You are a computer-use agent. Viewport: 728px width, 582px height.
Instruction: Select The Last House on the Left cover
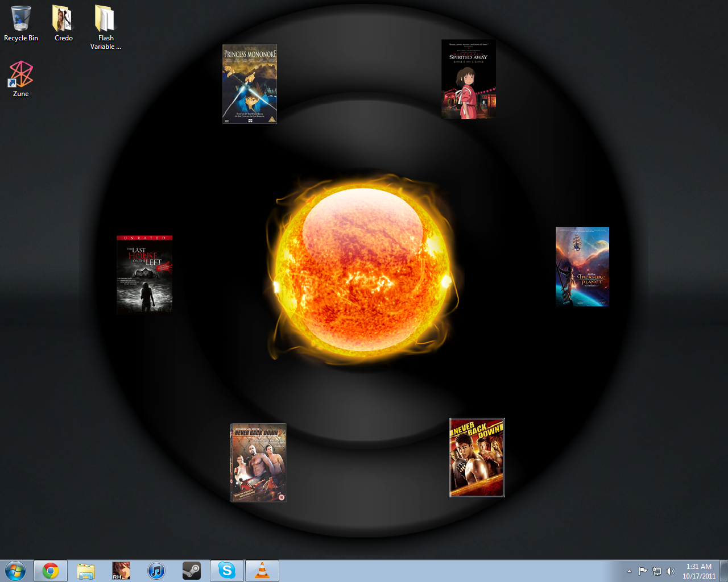tap(144, 275)
